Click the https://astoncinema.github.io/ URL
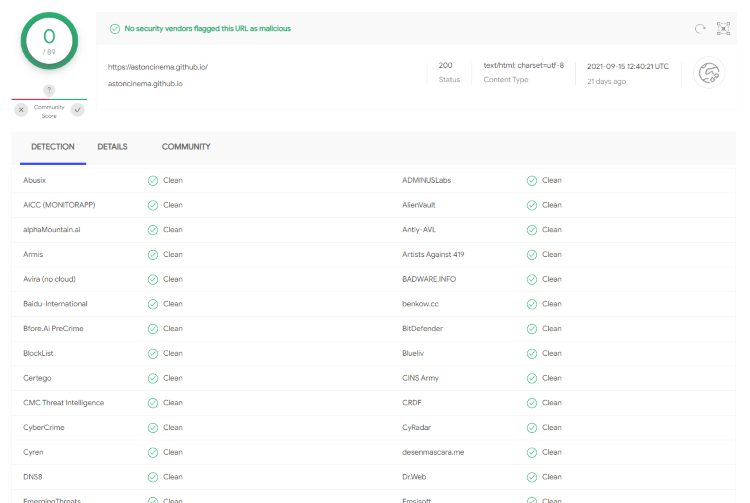Image resolution: width=750 pixels, height=503 pixels. (158, 67)
